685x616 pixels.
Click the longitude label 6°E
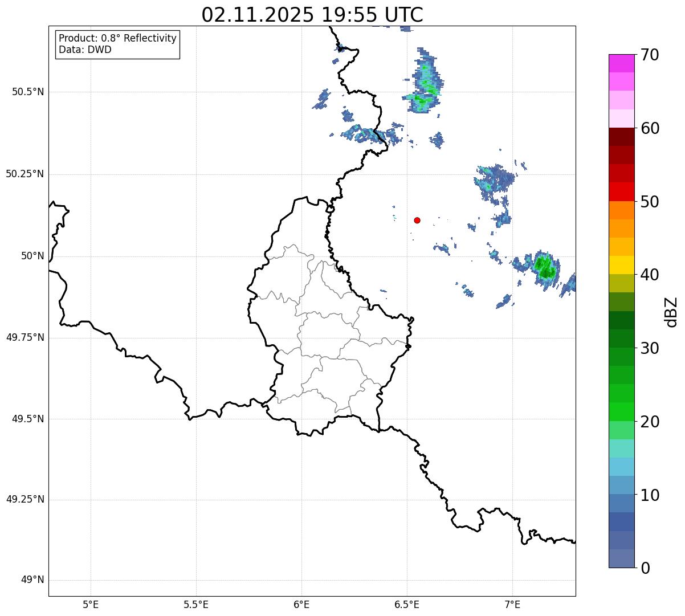pyautogui.click(x=301, y=604)
